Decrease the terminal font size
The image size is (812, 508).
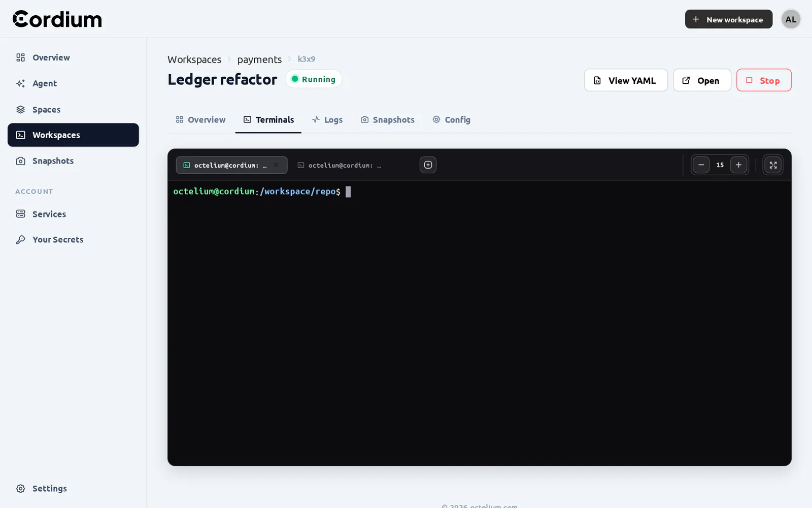(701, 165)
